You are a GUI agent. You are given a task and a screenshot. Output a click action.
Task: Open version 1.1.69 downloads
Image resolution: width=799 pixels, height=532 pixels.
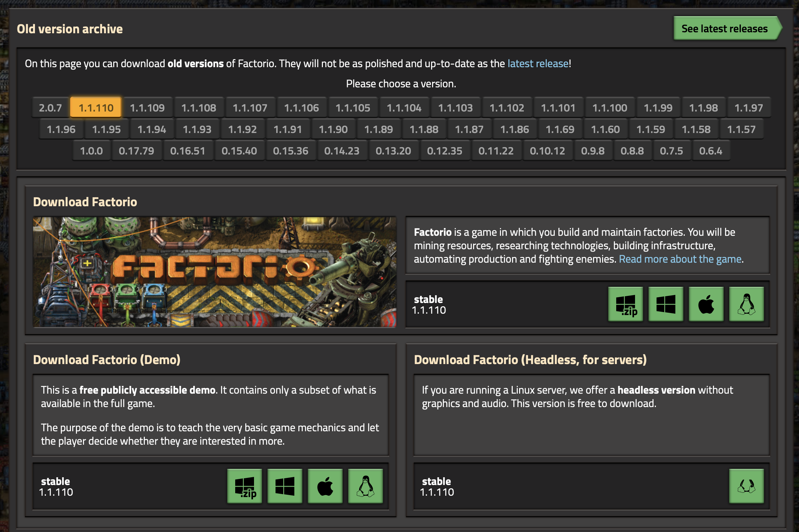[560, 129]
